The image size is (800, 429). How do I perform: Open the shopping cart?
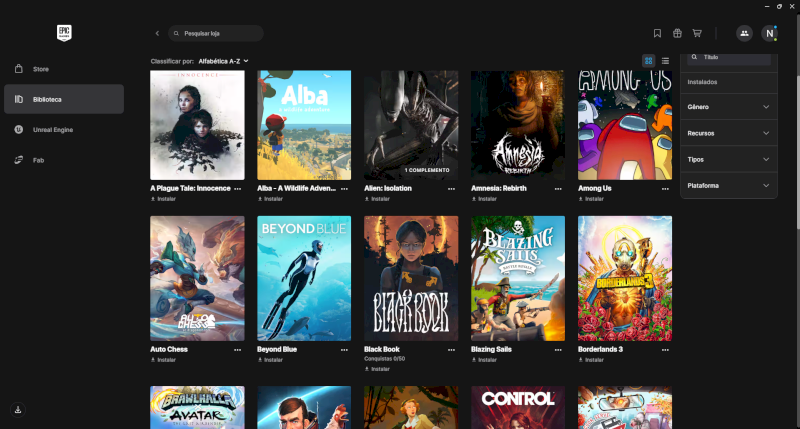(x=697, y=33)
